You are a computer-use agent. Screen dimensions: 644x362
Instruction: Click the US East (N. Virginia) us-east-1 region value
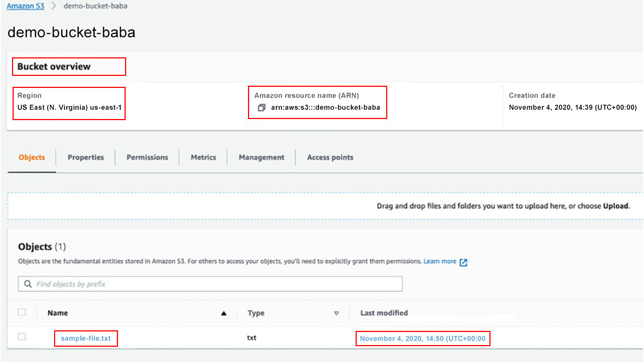69,108
